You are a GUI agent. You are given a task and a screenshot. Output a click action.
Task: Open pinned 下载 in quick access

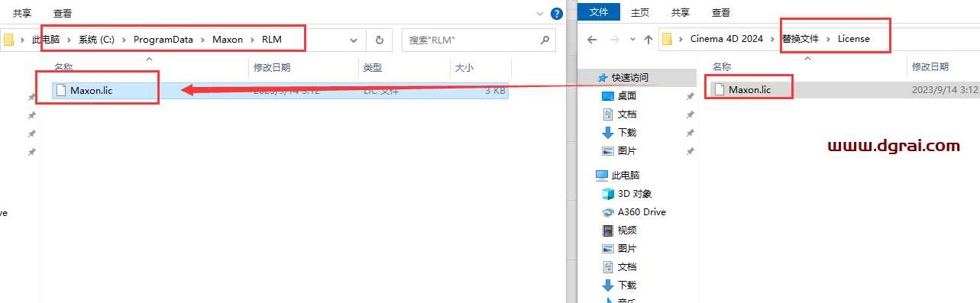point(627,133)
